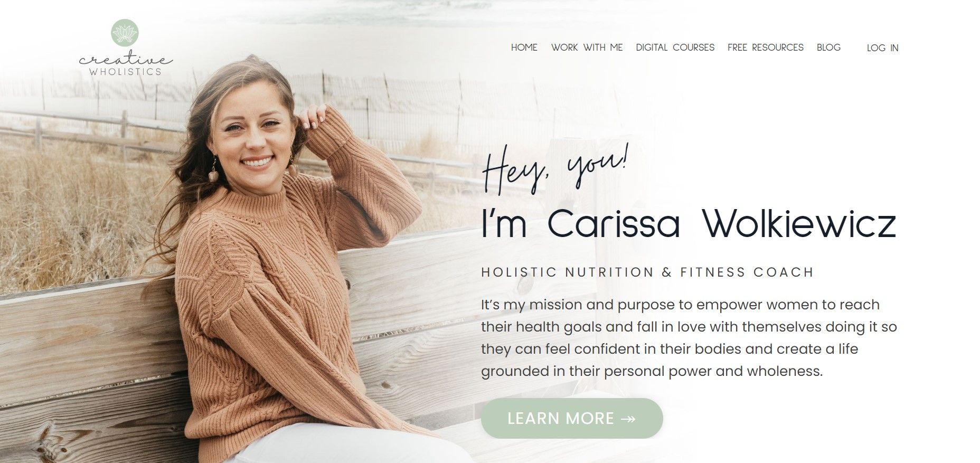Click the green lotus logo icon
Screen dimensions: 980x463
click(125, 33)
